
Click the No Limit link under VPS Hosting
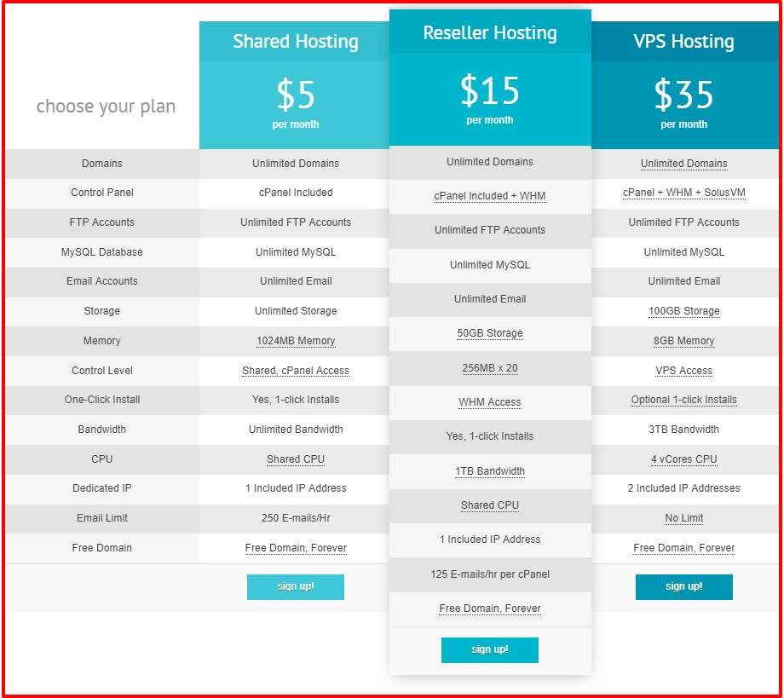[x=683, y=518]
